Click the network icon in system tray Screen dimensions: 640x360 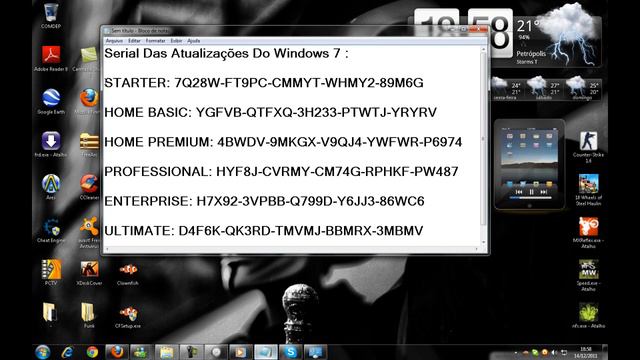[564, 352]
